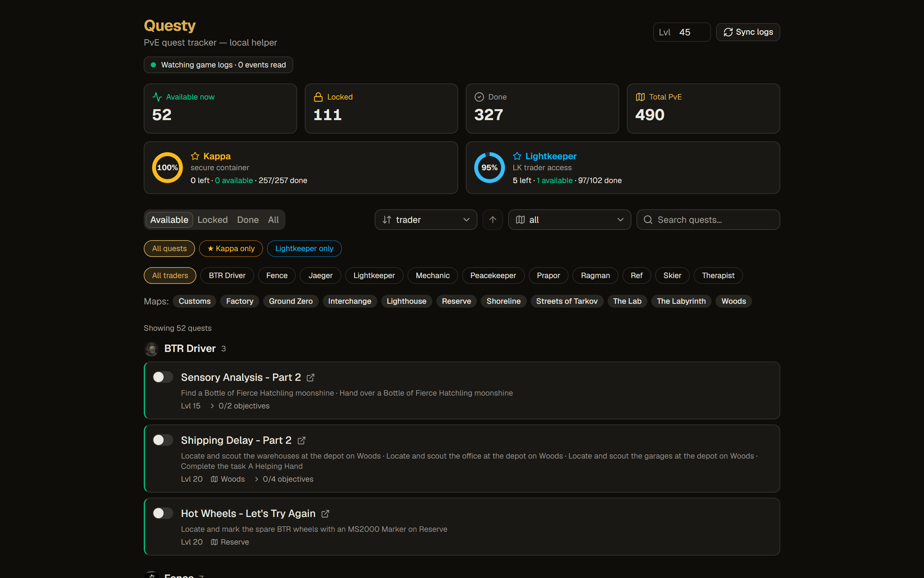Click the BTR Driver avatar image
Screen dimensions: 924x578
coord(151,349)
